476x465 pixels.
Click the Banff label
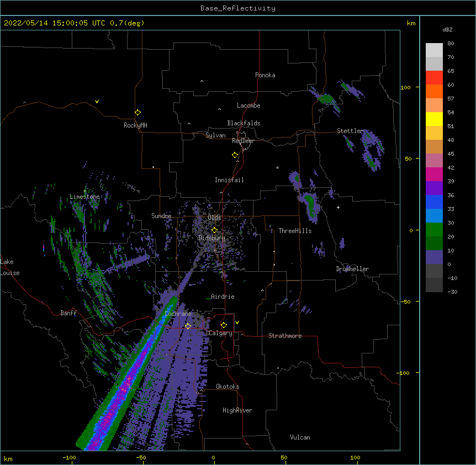click(x=68, y=313)
